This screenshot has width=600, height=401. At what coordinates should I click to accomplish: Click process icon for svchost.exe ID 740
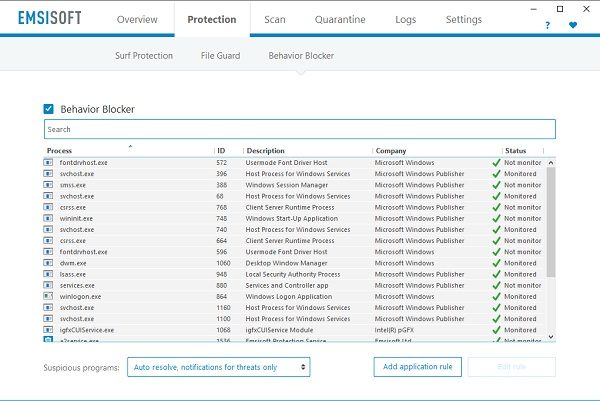(x=48, y=229)
